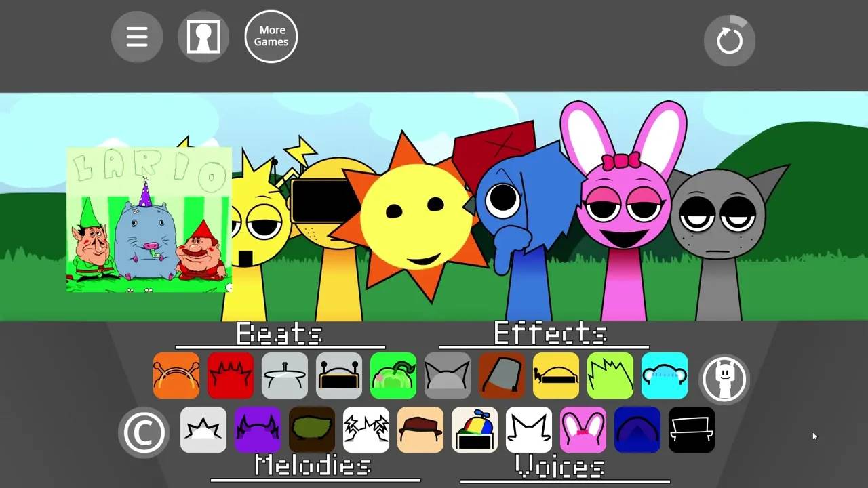The height and width of the screenshot is (488, 868).
Task: Pick the lime green spiky icon
Action: click(610, 375)
